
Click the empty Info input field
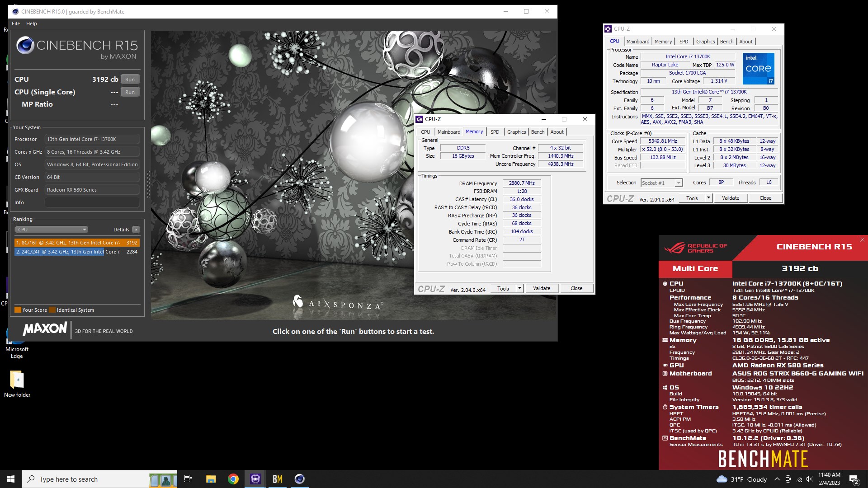point(92,202)
